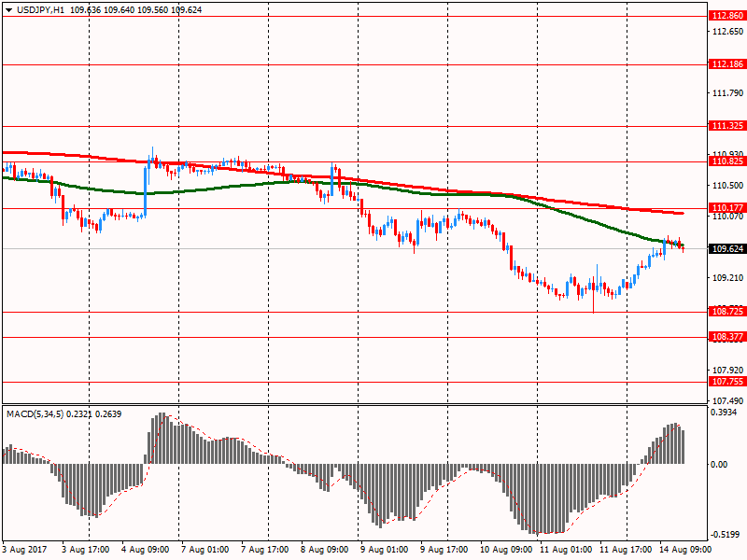Screen dimensions: 747x560
Task: Open the chart menu triangle beside USDJPY,H1
Action: [x=8, y=10]
